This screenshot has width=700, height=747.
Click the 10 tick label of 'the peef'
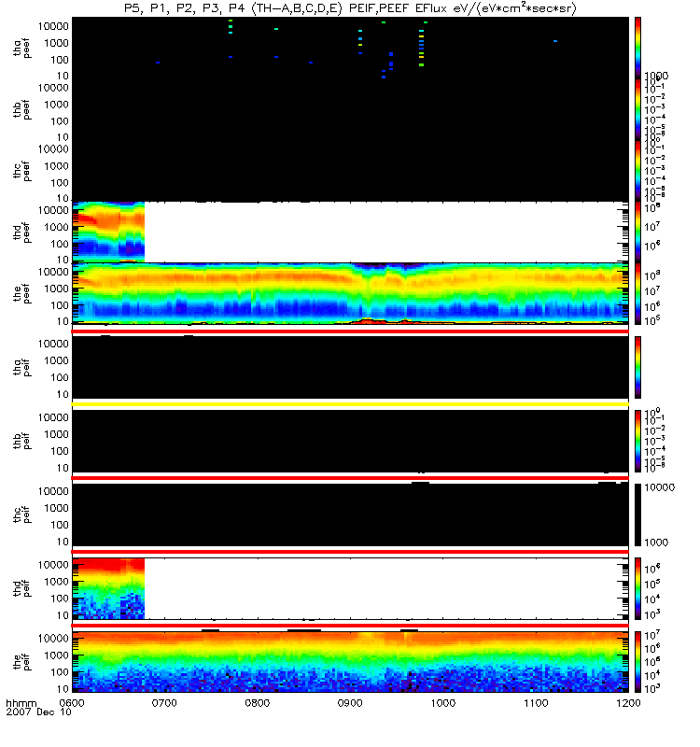click(x=63, y=322)
